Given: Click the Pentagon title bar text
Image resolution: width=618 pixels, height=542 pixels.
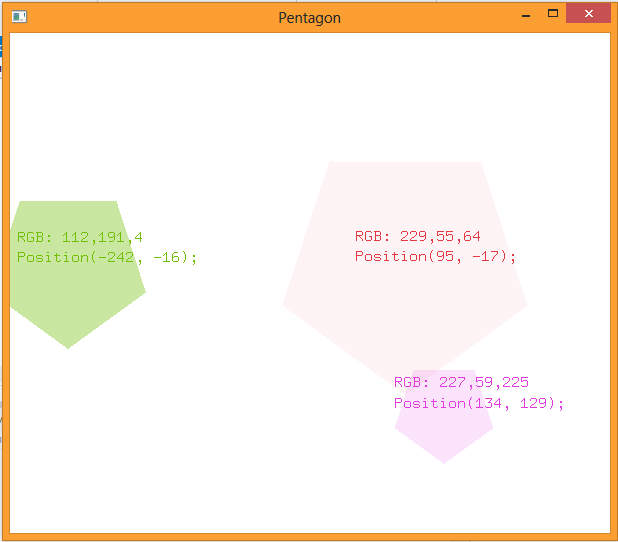Looking at the screenshot, I should [x=309, y=18].
